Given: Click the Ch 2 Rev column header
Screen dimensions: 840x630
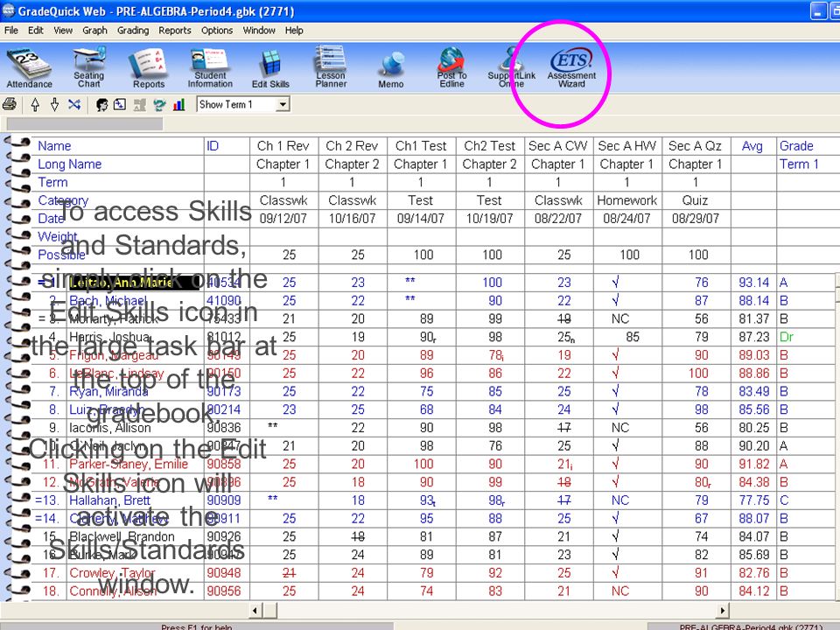Looking at the screenshot, I should tap(352, 146).
